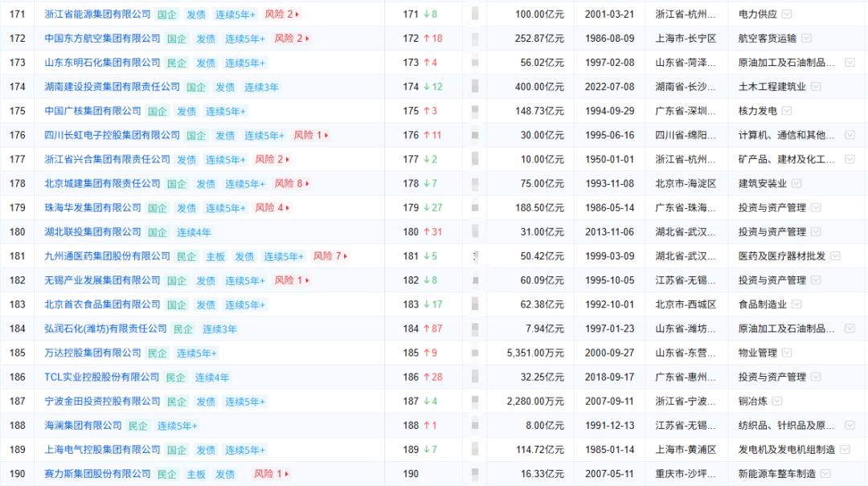Select location 上海市-长宁区
868x486 pixels.
[686, 39]
